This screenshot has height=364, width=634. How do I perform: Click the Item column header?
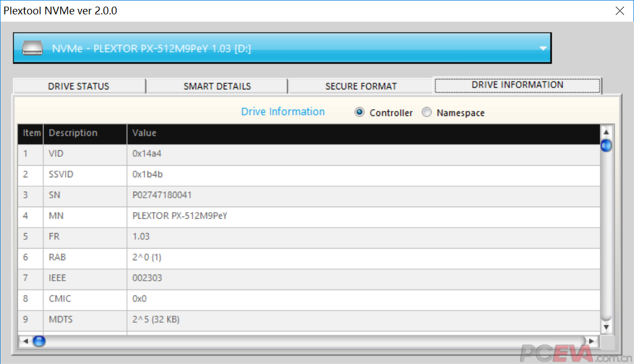pyautogui.click(x=31, y=133)
